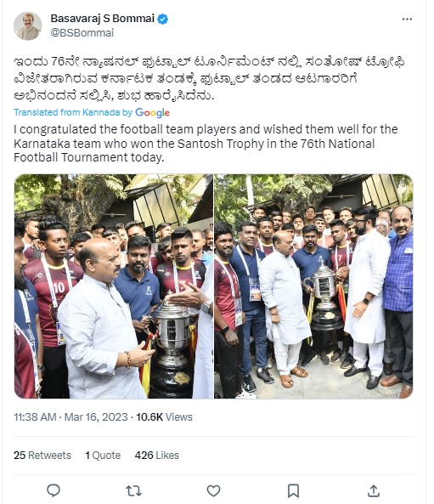Open Basavaraj S Bommai profile avatar
Viewport: 434px width, 504px height.
pyautogui.click(x=28, y=26)
